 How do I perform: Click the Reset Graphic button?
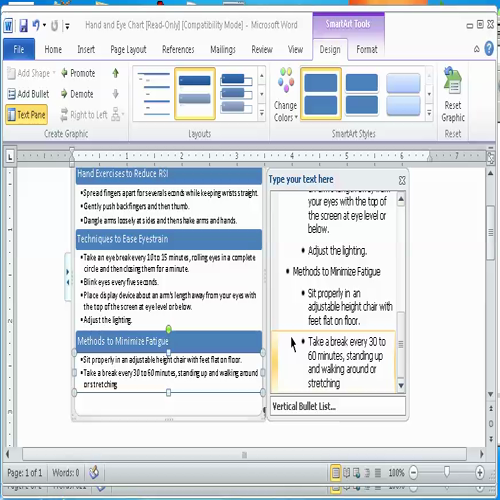coord(453,95)
